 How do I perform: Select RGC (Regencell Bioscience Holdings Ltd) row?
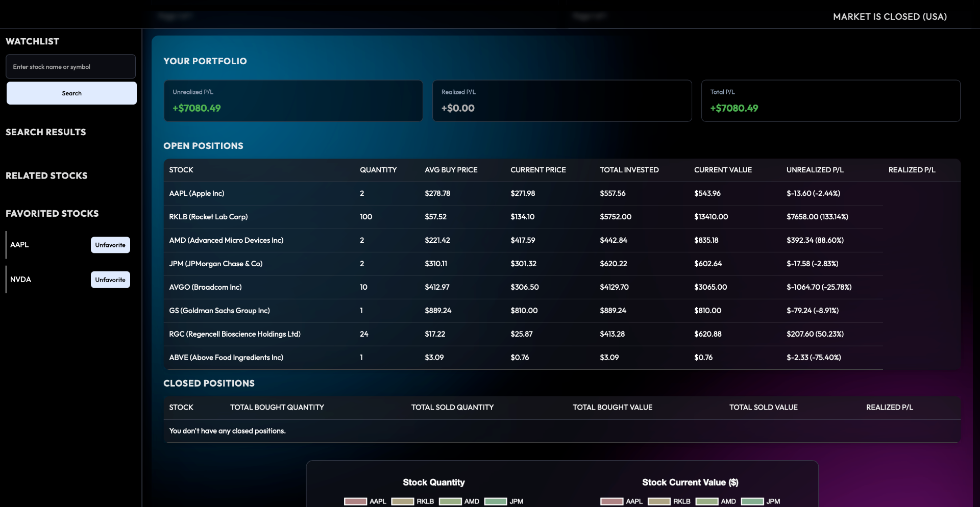[x=523, y=334]
